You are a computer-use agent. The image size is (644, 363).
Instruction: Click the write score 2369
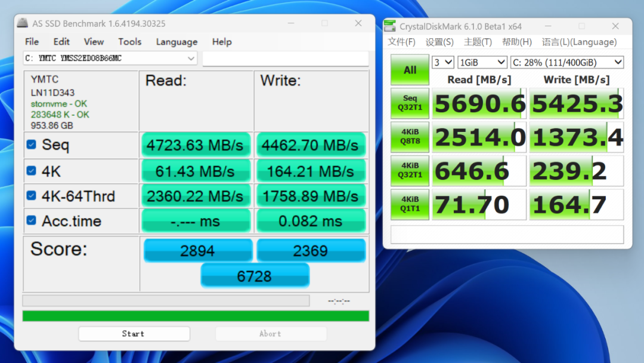[311, 250]
